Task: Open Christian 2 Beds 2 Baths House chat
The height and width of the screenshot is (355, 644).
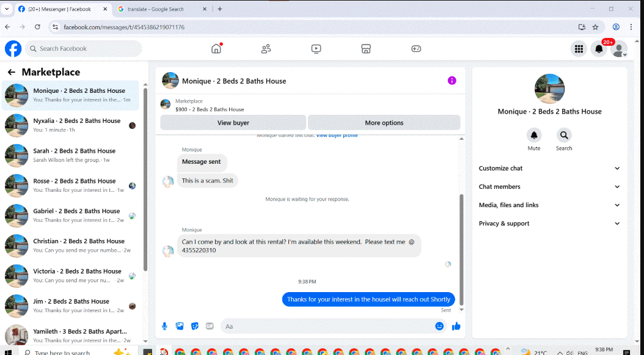Action: click(x=71, y=246)
